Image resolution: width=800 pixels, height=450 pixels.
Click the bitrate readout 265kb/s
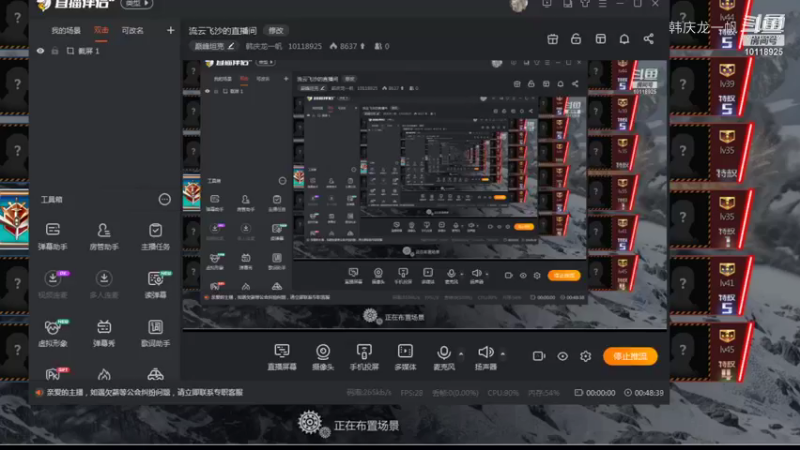(369, 393)
